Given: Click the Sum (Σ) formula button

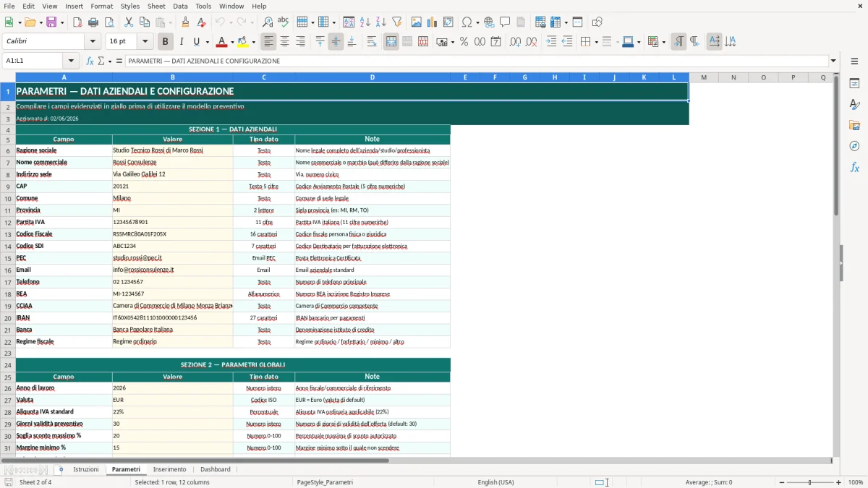Looking at the screenshot, I should point(101,61).
